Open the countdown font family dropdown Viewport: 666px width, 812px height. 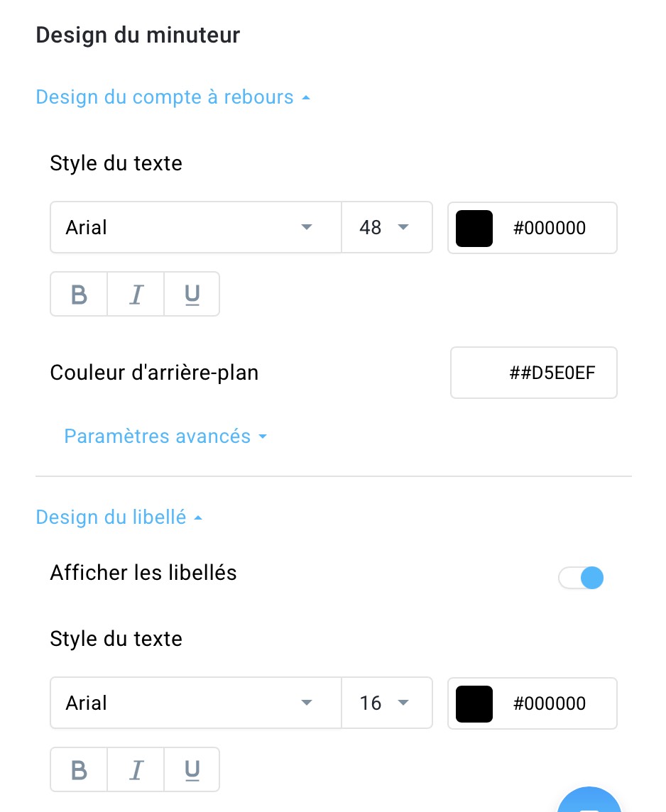pyautogui.click(x=195, y=227)
